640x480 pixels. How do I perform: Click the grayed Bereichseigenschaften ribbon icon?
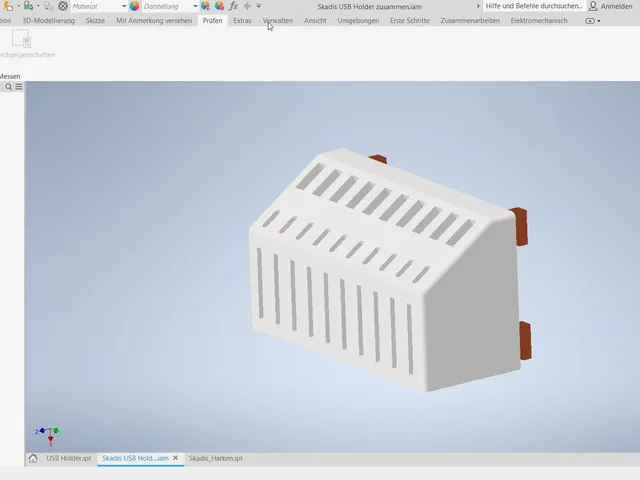pyautogui.click(x=21, y=39)
